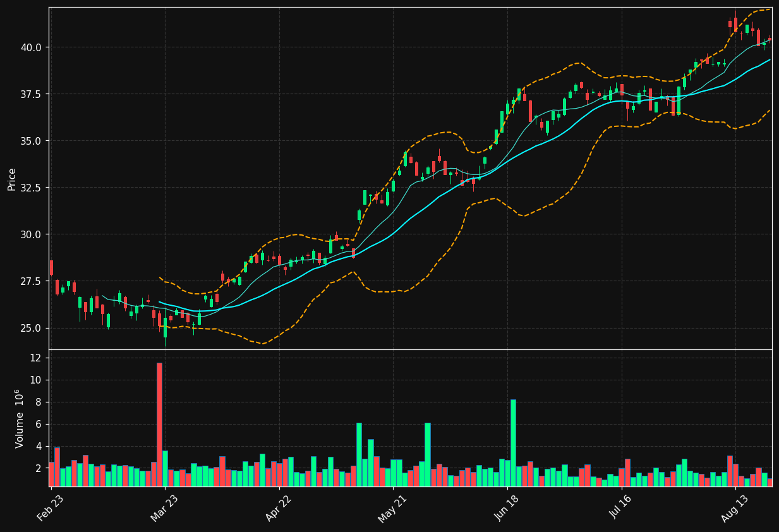
Task: Click the 10 volume axis value
Action: (37, 380)
